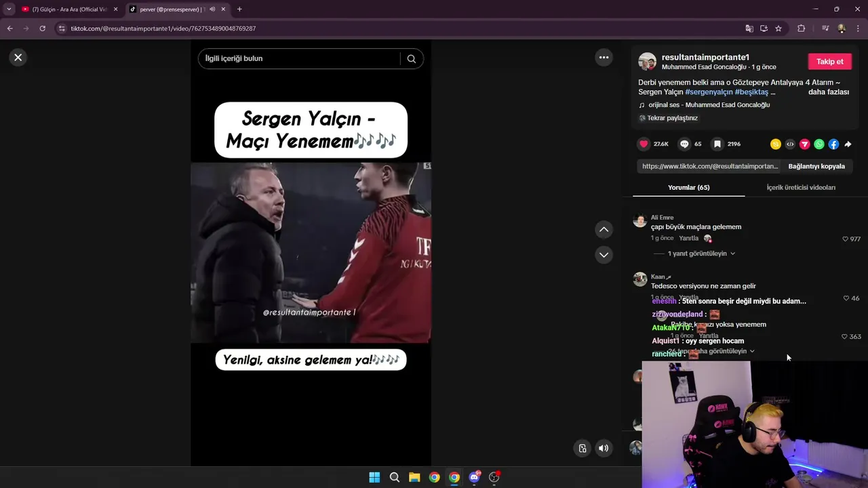Mute the perver TikTok tab audio icon
Viewport: 868px width, 488px height.
tap(212, 9)
